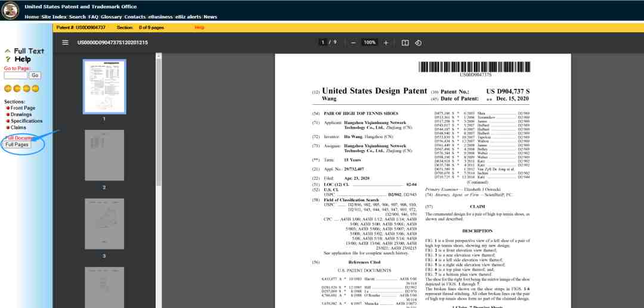Select page 4 thumbnail

click(x=104, y=288)
